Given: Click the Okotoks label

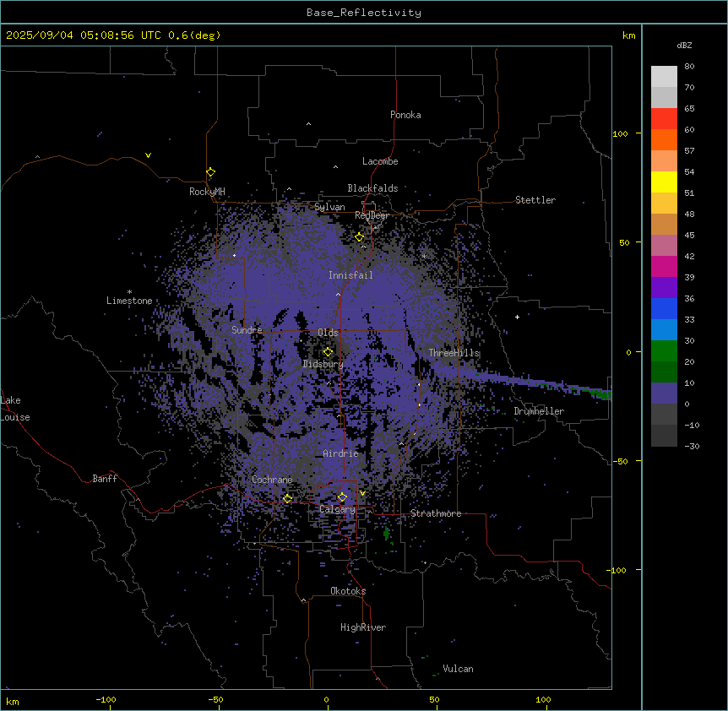Looking at the screenshot, I should [348, 591].
